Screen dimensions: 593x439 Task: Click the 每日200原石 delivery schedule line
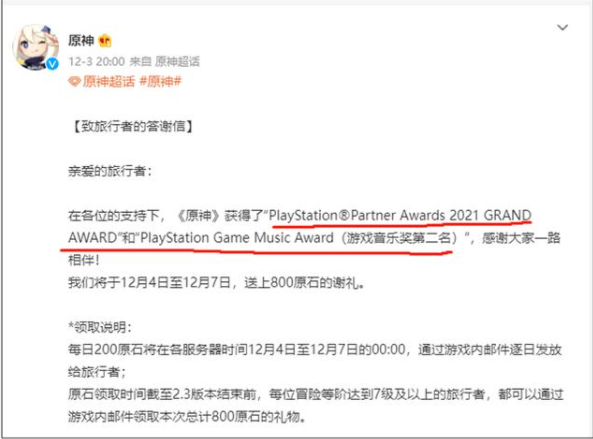point(315,349)
